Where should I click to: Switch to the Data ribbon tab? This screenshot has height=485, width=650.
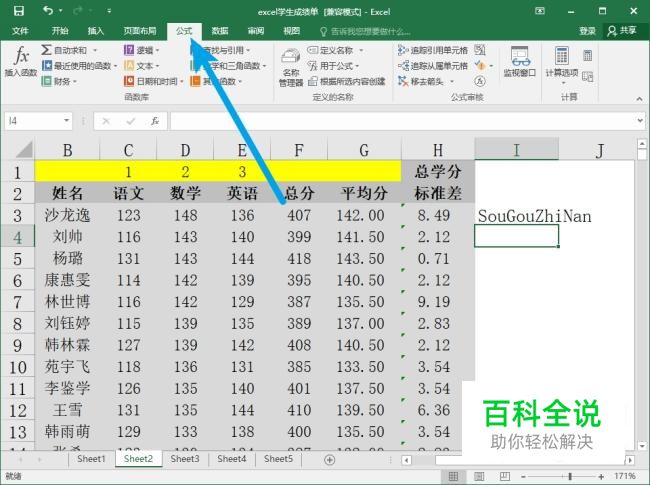220,31
